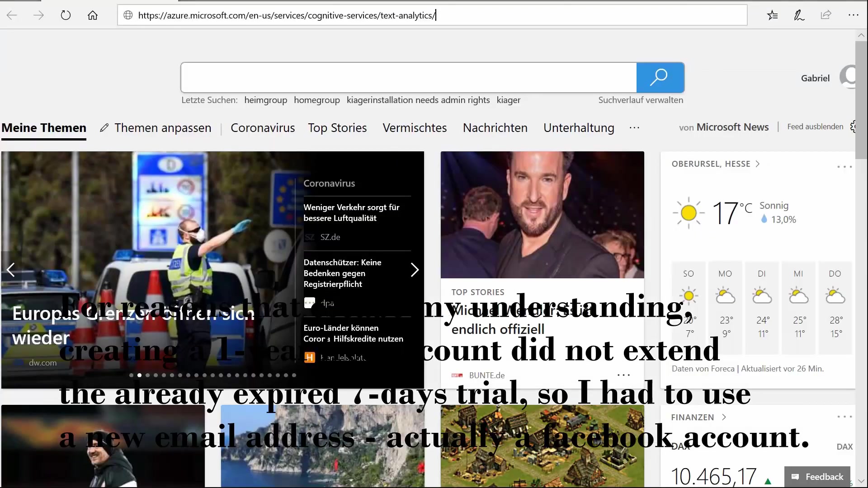This screenshot has width=868, height=488.
Task: Add notes with the pen icon
Action: pos(799,15)
